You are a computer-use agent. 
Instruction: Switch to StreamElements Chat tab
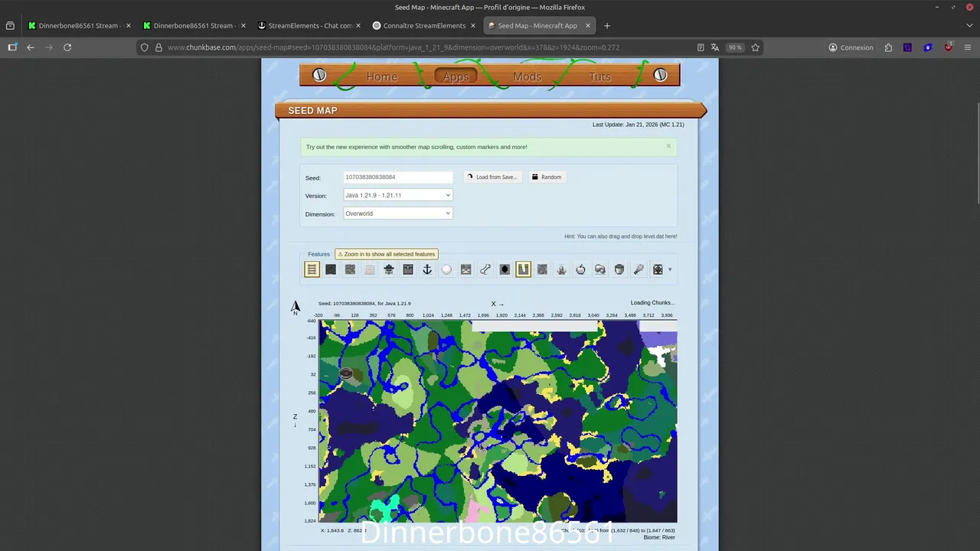[309, 25]
